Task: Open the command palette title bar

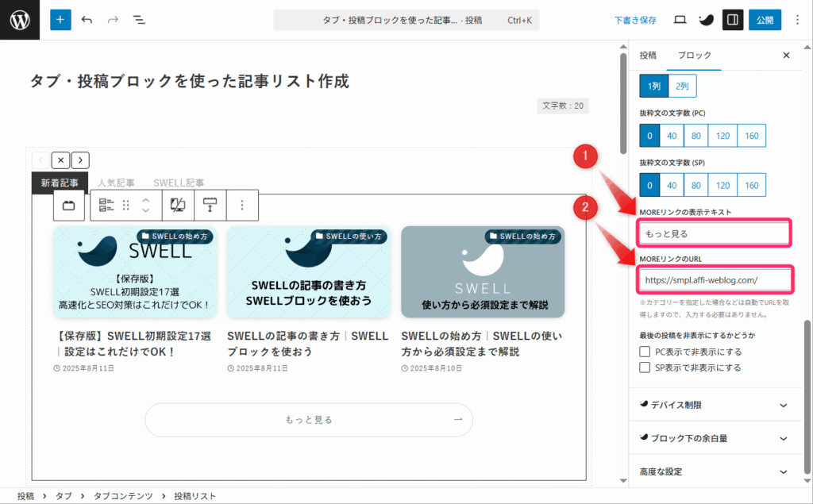Action: (406, 20)
